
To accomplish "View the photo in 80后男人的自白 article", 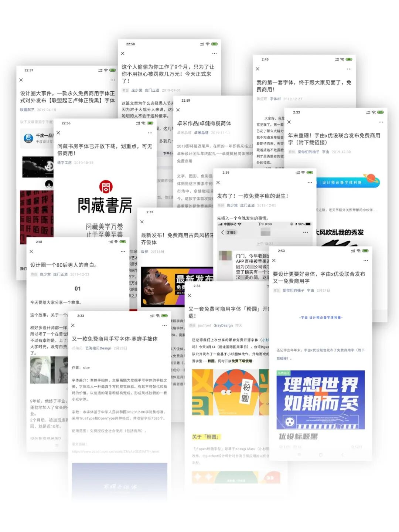I will click(49, 370).
